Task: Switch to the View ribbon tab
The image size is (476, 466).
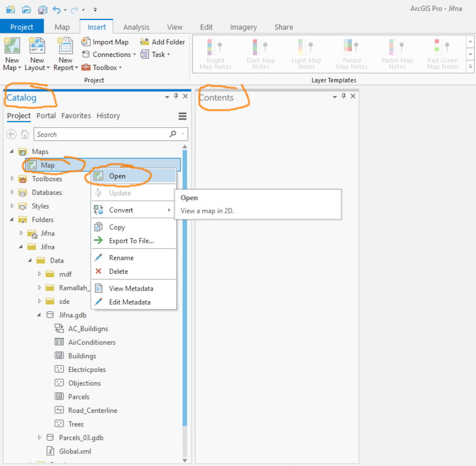Action: tap(175, 27)
